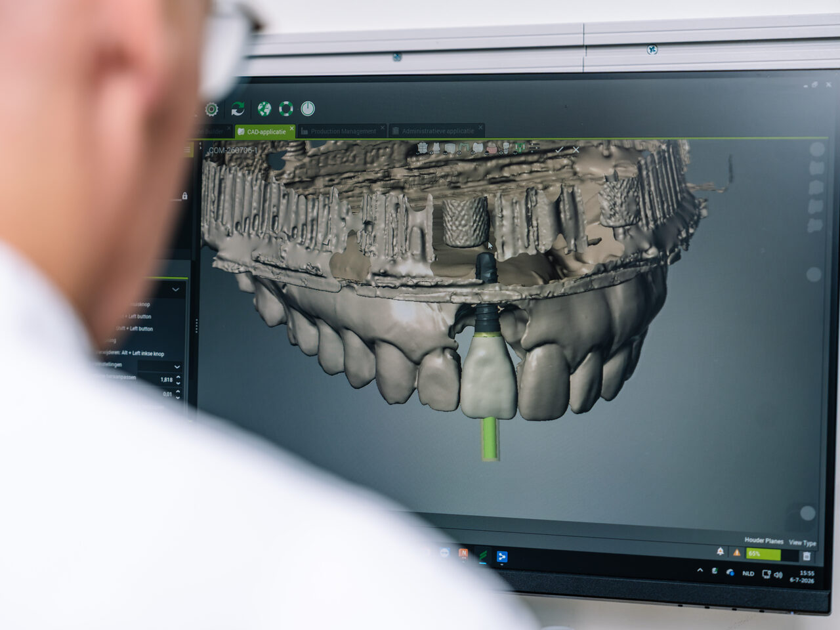
Task: Close the Administratieve applicatie tab
Action: (x=480, y=127)
